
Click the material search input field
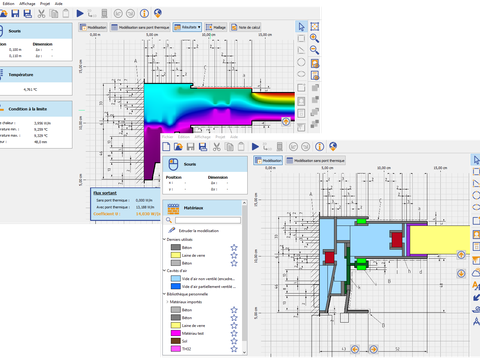[x=208, y=220]
